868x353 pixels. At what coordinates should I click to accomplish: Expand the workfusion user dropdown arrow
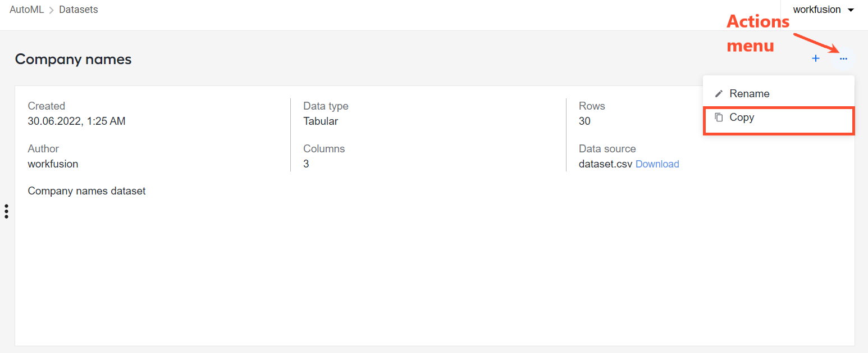[851, 10]
